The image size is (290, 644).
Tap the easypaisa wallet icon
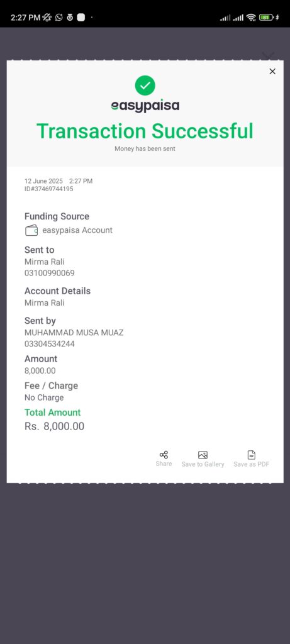tap(31, 230)
